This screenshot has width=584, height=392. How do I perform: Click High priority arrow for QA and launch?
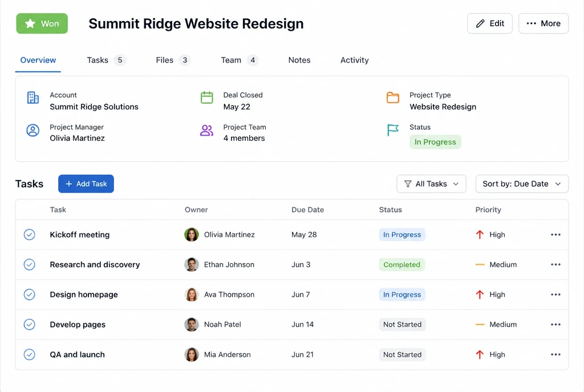(x=480, y=354)
